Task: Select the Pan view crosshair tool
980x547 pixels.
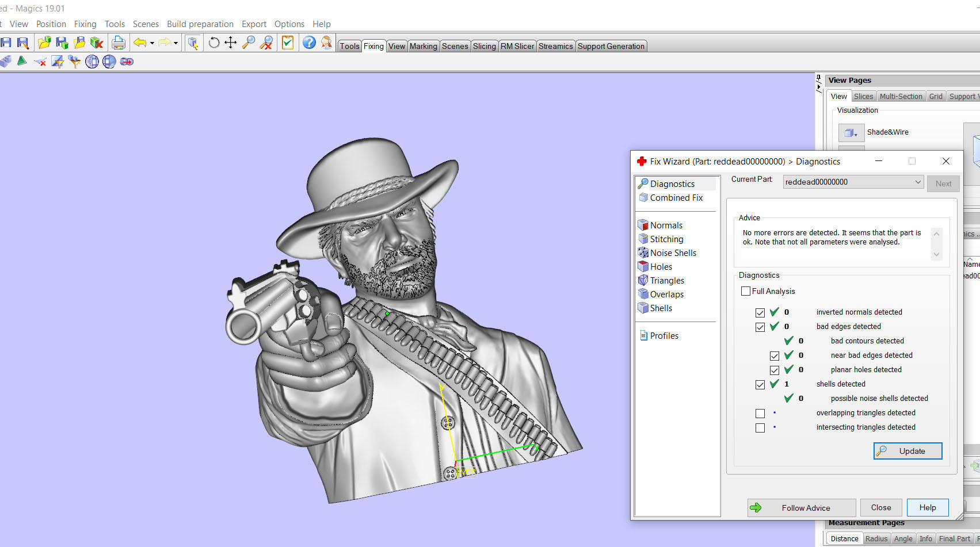Action: [230, 43]
